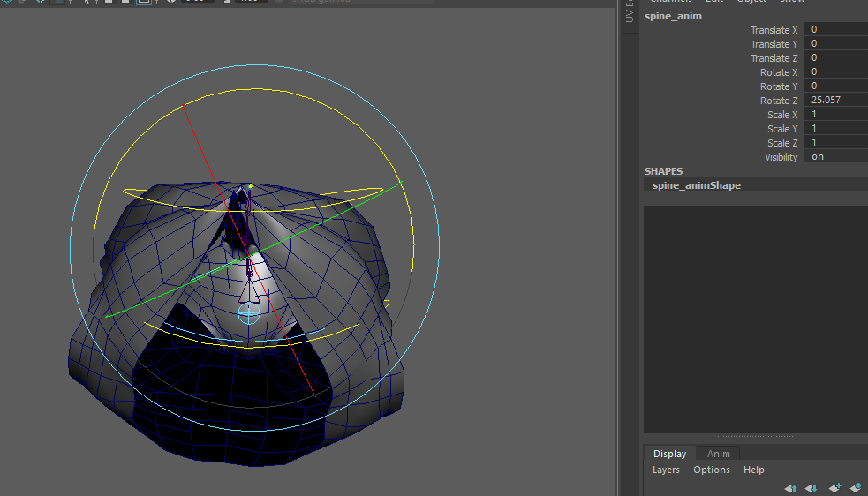Open the layer editor Options menu
The width and height of the screenshot is (868, 496).
click(712, 470)
